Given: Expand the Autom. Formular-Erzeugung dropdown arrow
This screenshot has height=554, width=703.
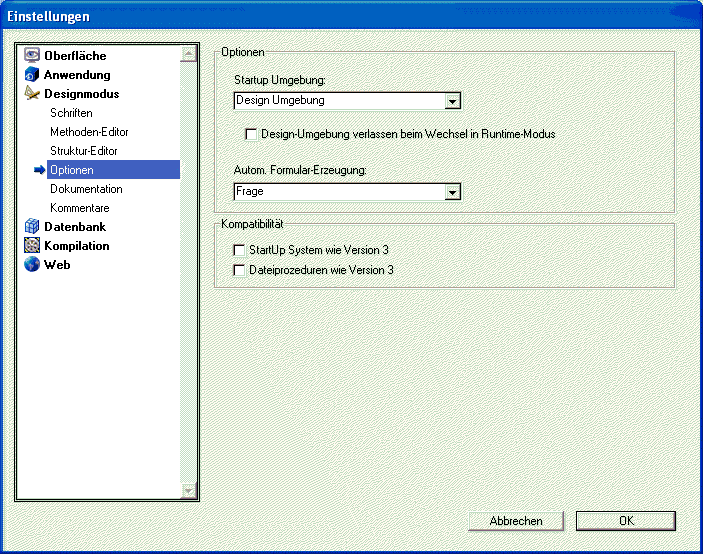Looking at the screenshot, I should click(x=452, y=192).
